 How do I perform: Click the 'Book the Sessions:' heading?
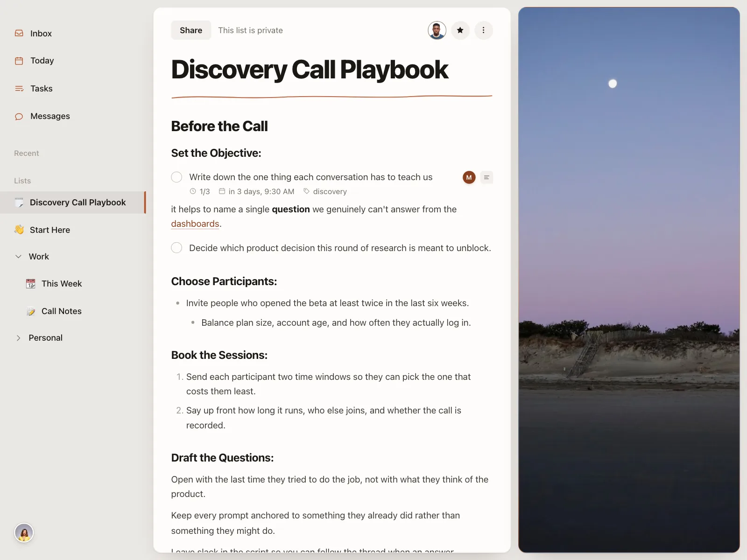tap(219, 355)
